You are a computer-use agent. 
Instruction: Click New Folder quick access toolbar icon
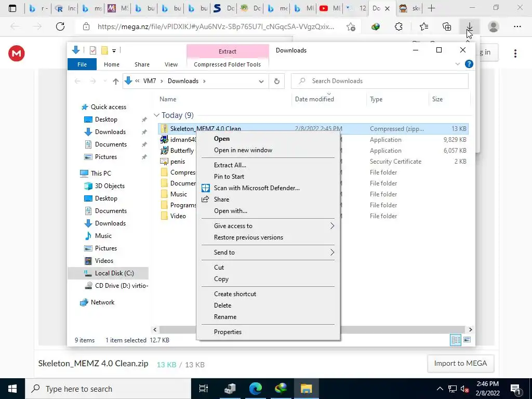pyautogui.click(x=104, y=50)
